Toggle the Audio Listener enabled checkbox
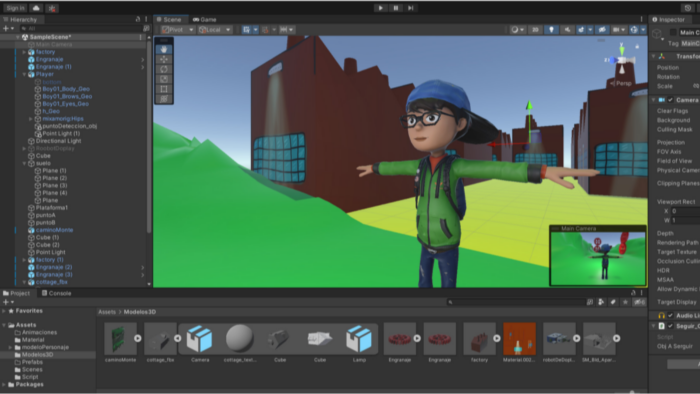The image size is (700, 394). click(x=670, y=316)
